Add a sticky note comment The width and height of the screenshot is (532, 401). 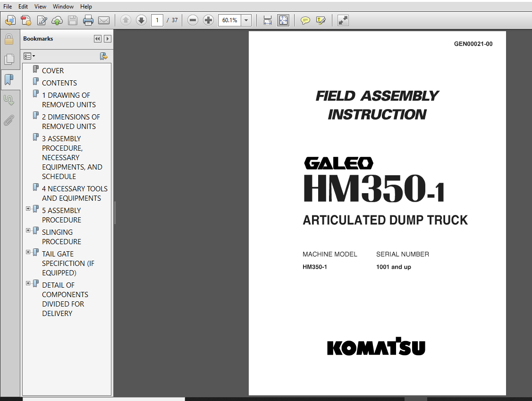pyautogui.click(x=305, y=20)
